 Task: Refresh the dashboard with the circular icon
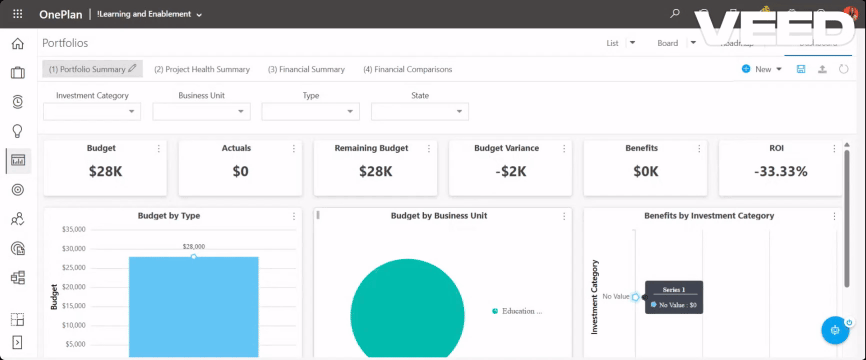click(x=843, y=69)
